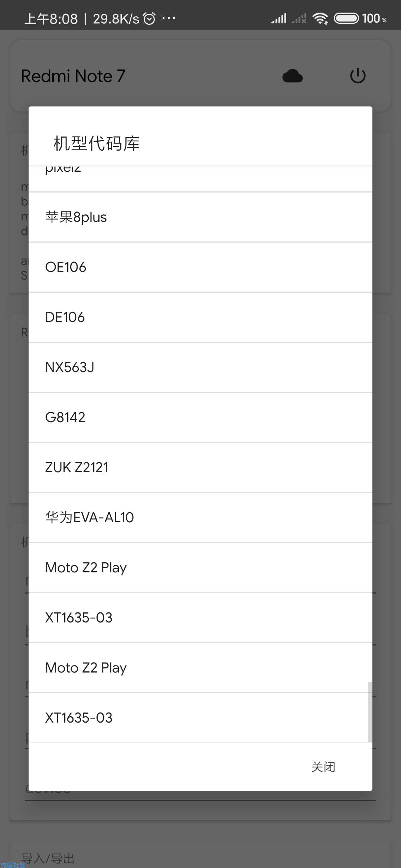Select 华为EVA-AL10 model
The image size is (401, 868).
coord(200,518)
